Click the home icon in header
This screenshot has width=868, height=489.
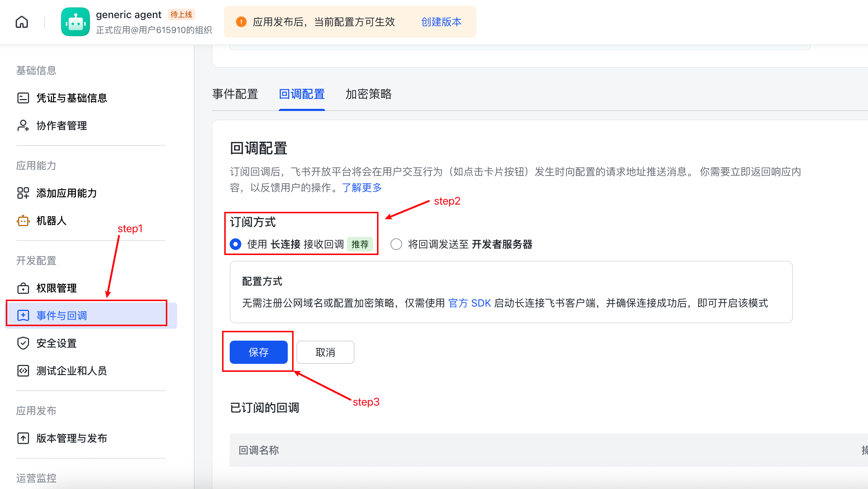tap(22, 22)
